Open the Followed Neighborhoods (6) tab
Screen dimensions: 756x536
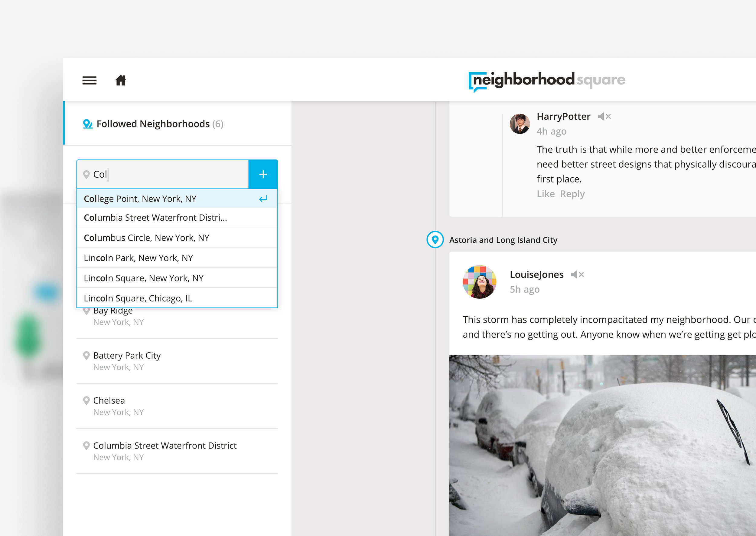(x=178, y=123)
